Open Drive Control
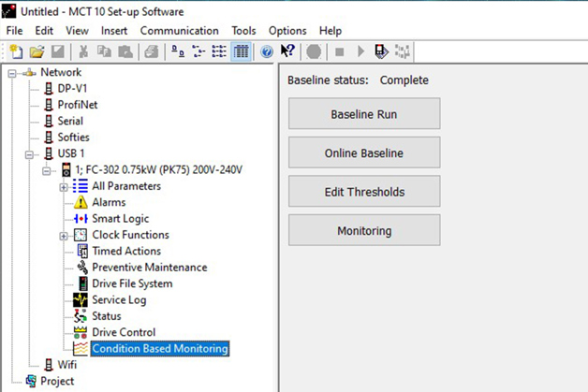Image resolution: width=588 pixels, height=392 pixels. [124, 332]
